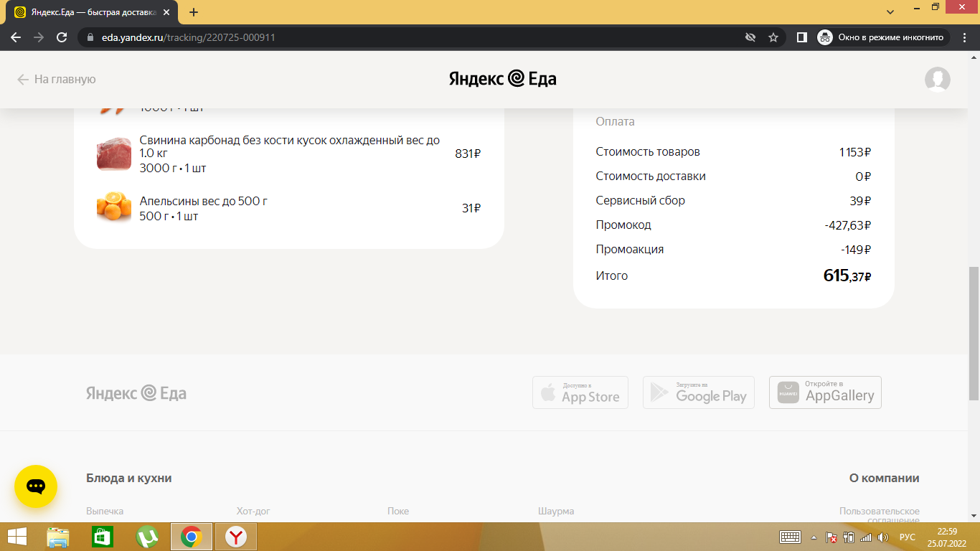Screen dimensions: 980x551
Task: Open the yellow support chat button
Action: [x=36, y=486]
